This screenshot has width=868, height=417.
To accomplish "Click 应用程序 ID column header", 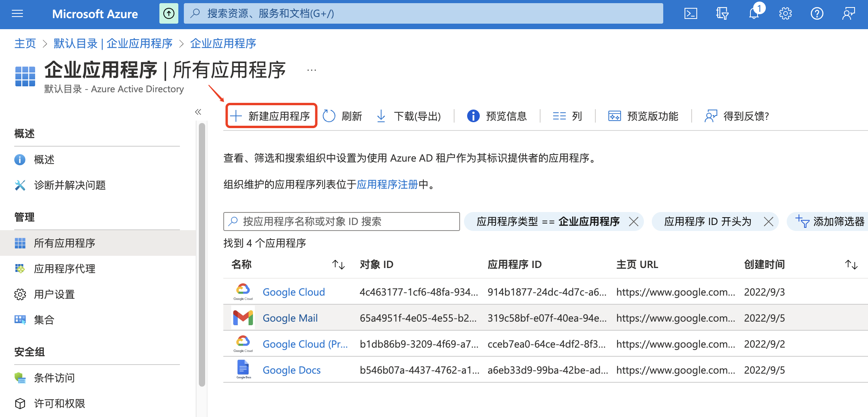I will pos(514,264).
